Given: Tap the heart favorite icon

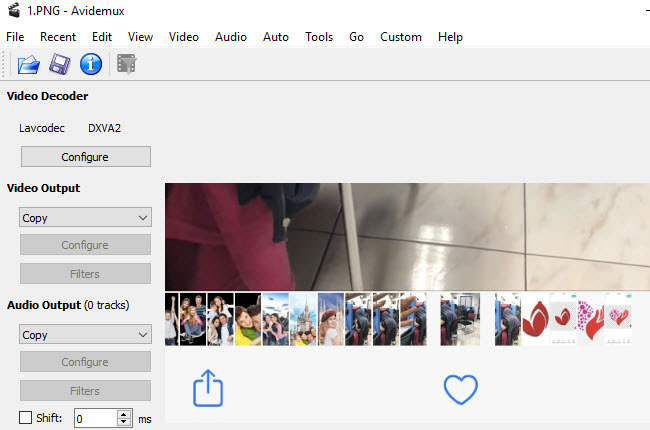Looking at the screenshot, I should 460,389.
